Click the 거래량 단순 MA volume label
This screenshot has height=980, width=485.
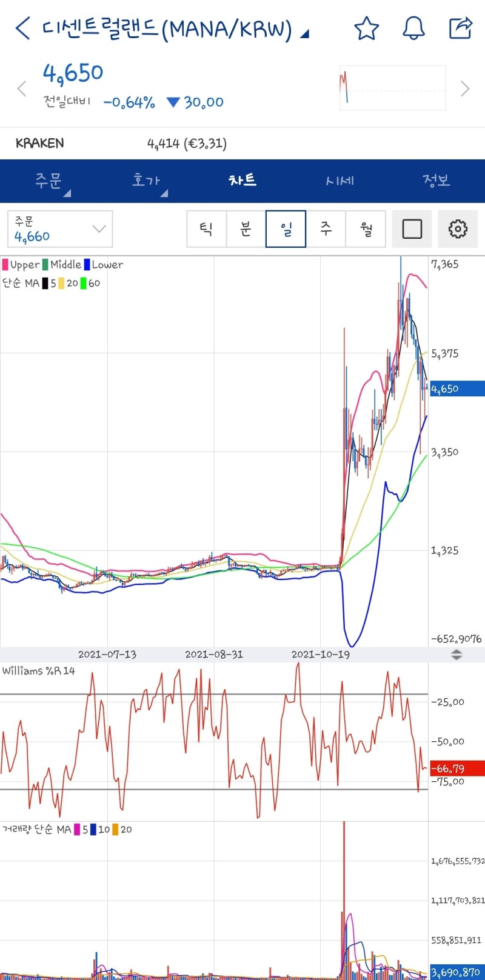click(37, 829)
